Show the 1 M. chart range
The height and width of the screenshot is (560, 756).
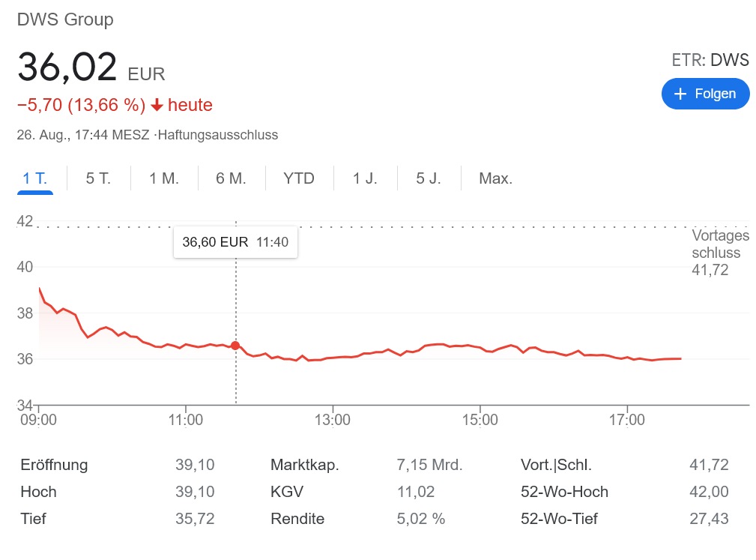[x=164, y=178]
